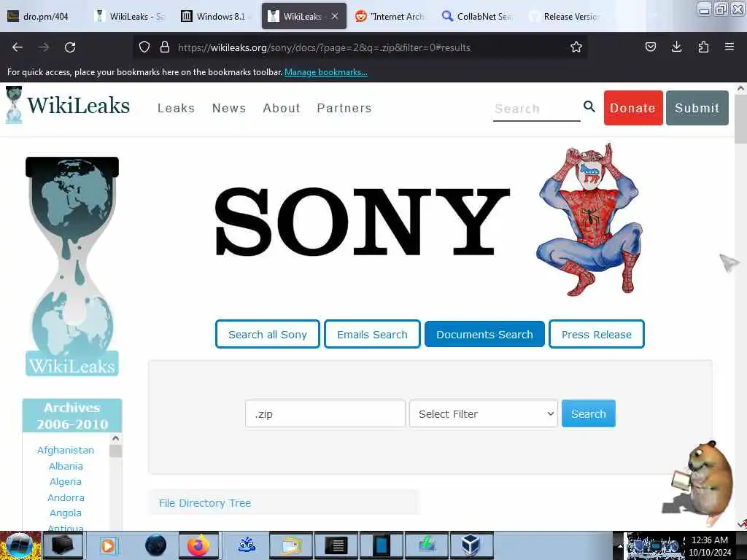This screenshot has height=560, width=747.
Task: Open the Windows Start orb
Action: (18, 545)
